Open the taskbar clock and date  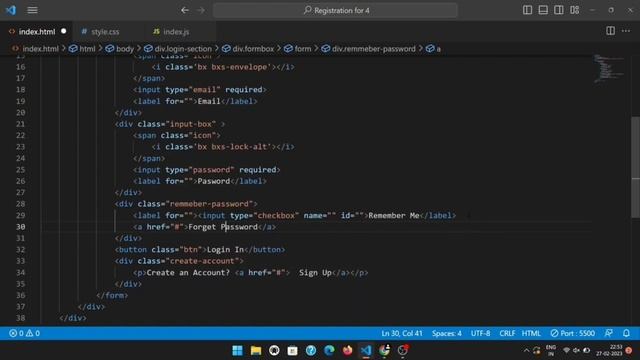tap(609, 350)
